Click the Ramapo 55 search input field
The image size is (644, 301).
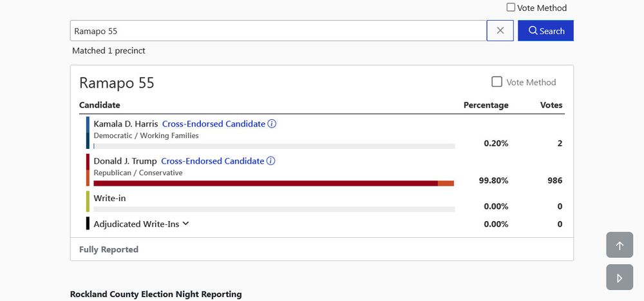tap(278, 30)
